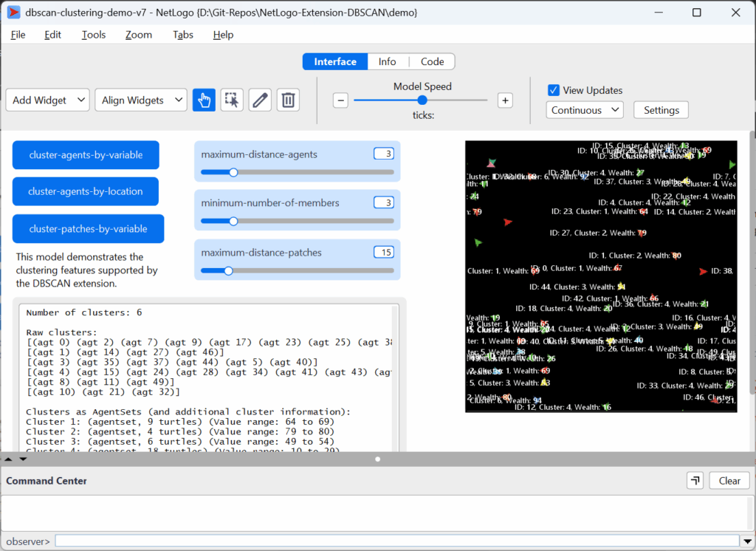This screenshot has height=551, width=756.
Task: Click the maximum-distance-patches value box
Action: coord(384,253)
